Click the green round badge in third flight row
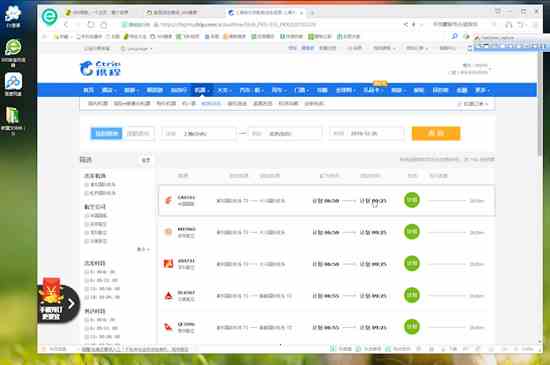Viewport: 550px width, 365px height. (x=412, y=263)
